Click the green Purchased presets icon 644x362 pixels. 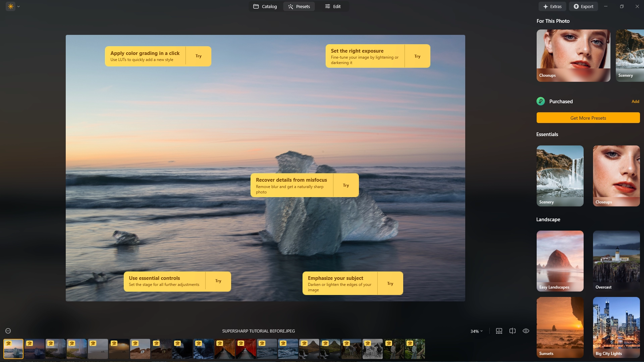tap(541, 101)
